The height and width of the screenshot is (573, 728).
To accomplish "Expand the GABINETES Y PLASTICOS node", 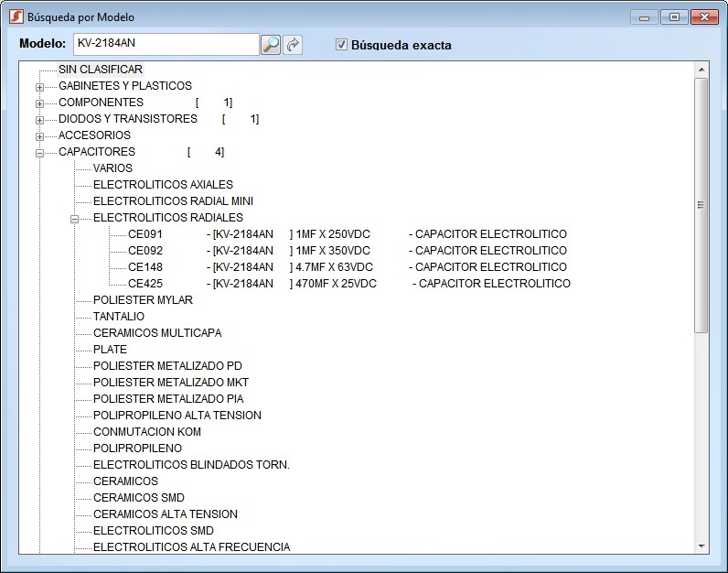I will [40, 87].
